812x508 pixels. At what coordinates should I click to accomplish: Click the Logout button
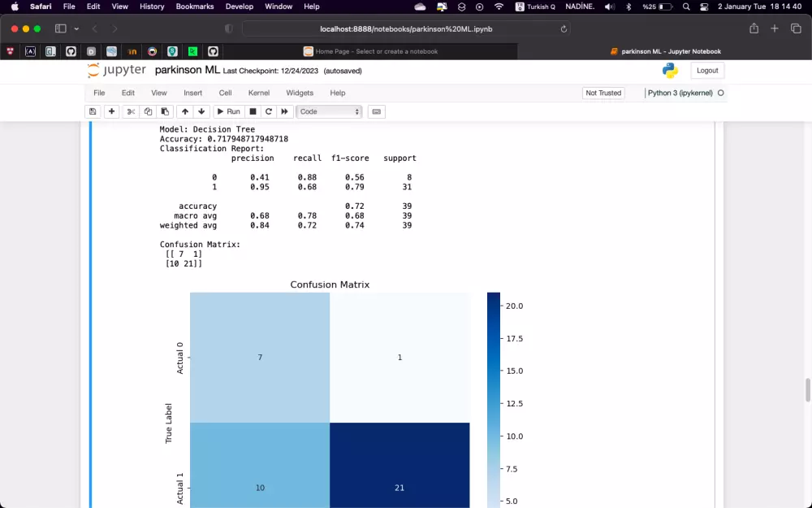click(707, 71)
